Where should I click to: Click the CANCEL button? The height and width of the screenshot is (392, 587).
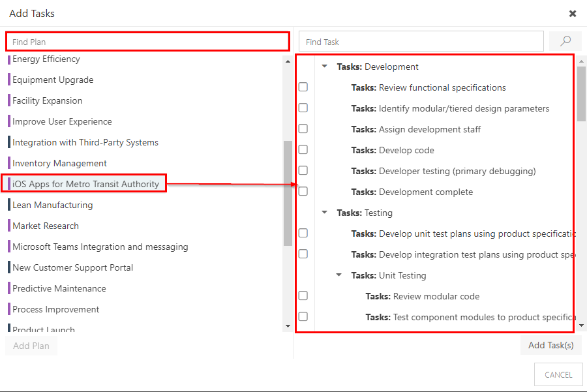pyautogui.click(x=558, y=374)
